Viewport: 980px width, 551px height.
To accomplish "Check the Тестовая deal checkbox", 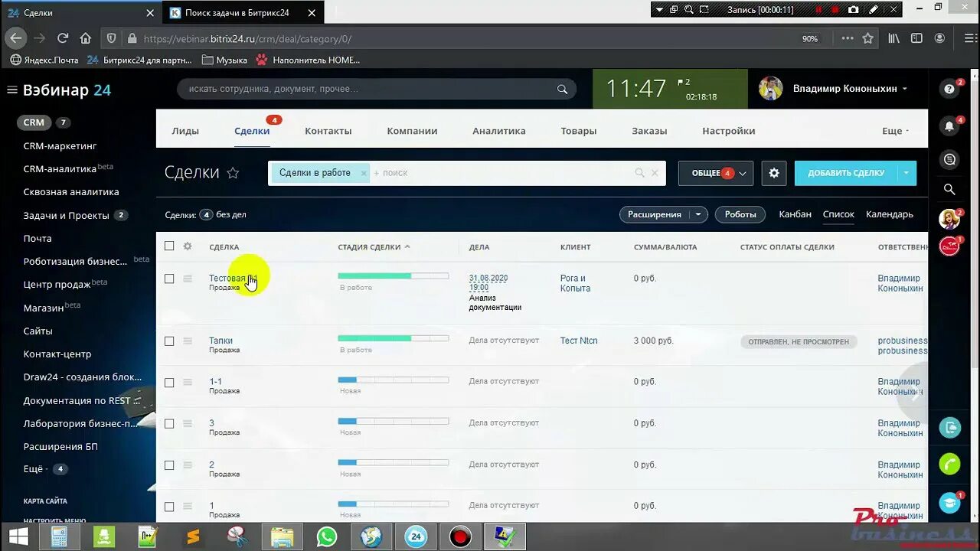I will pyautogui.click(x=169, y=279).
